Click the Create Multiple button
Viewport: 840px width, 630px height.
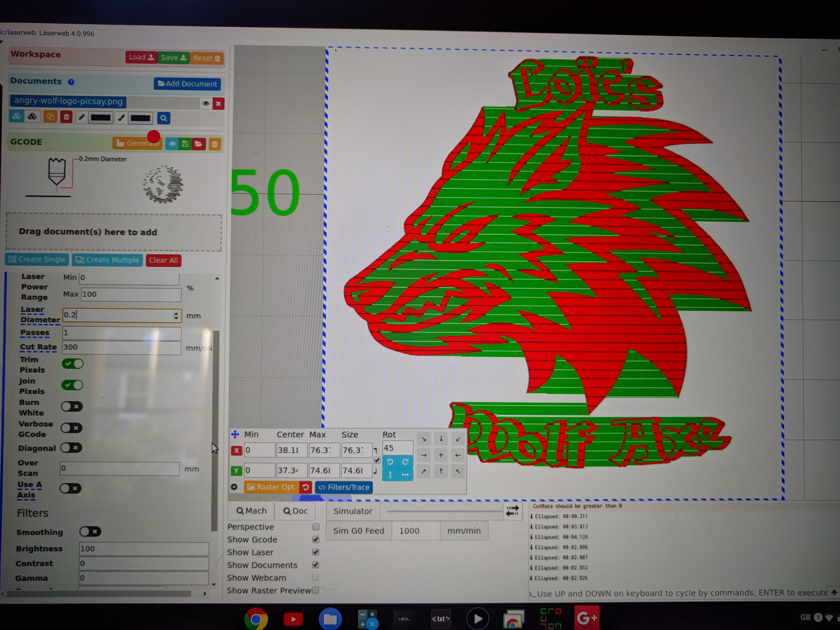[107, 260]
